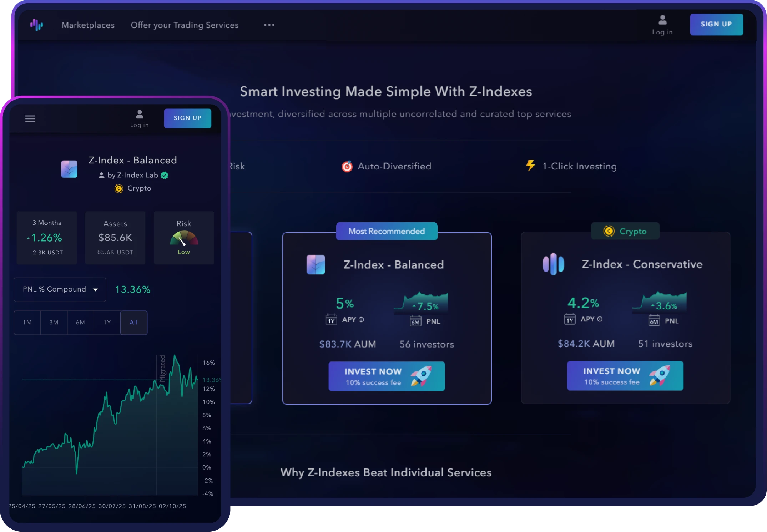Click the Risk gauge showing Low
767x532 pixels.
[184, 239]
